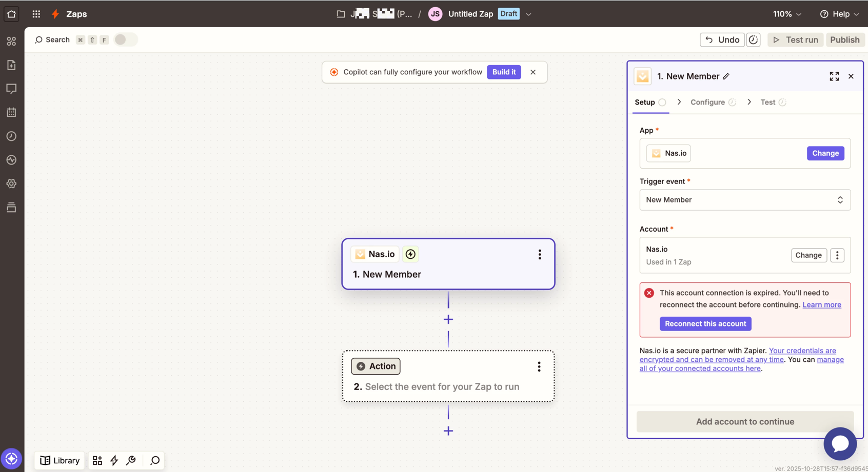Click the version history icon beside Undo
This screenshot has height=472, width=868.
(753, 40)
